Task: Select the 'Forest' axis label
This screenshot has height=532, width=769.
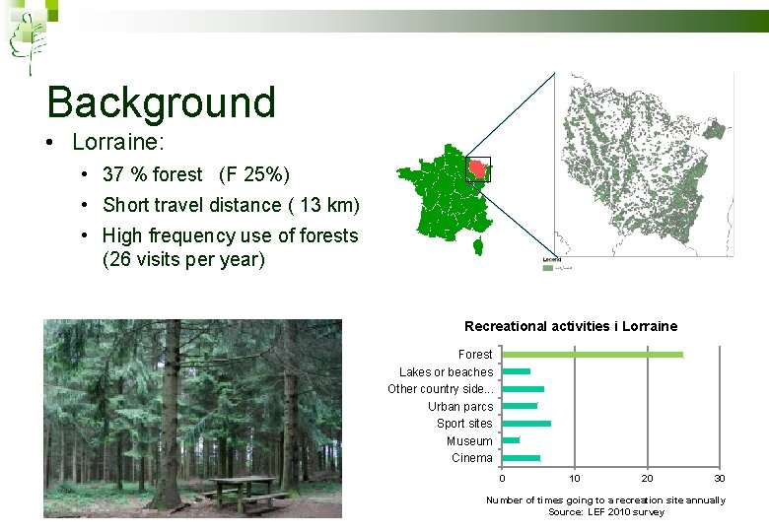Action: click(475, 355)
